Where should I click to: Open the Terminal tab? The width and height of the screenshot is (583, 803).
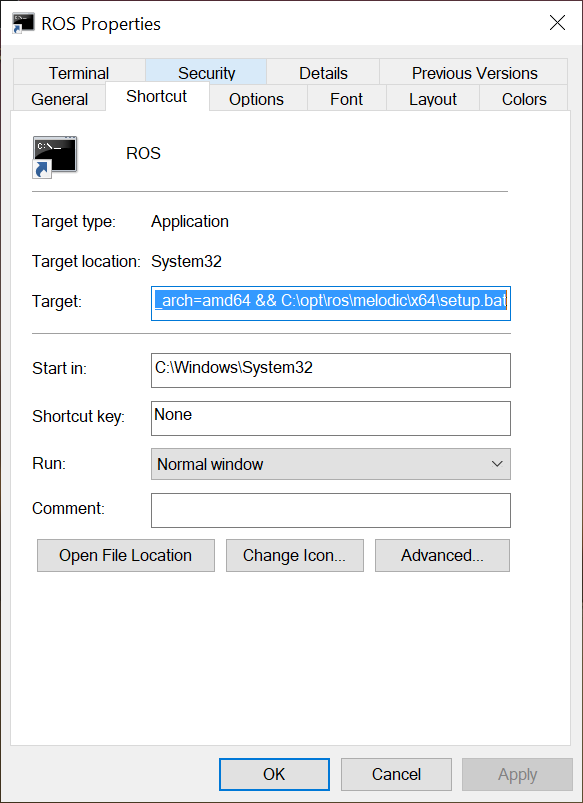pos(79,73)
